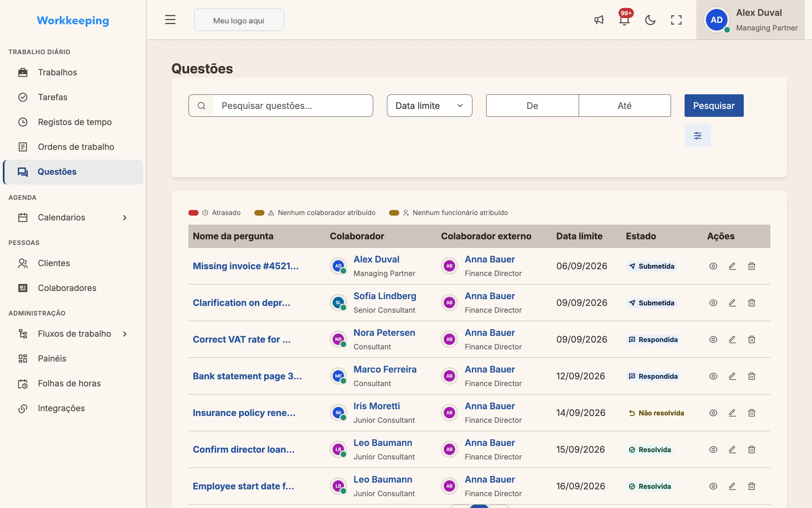Go to Trabalhos in sidebar
The height and width of the screenshot is (508, 812).
[73, 72]
